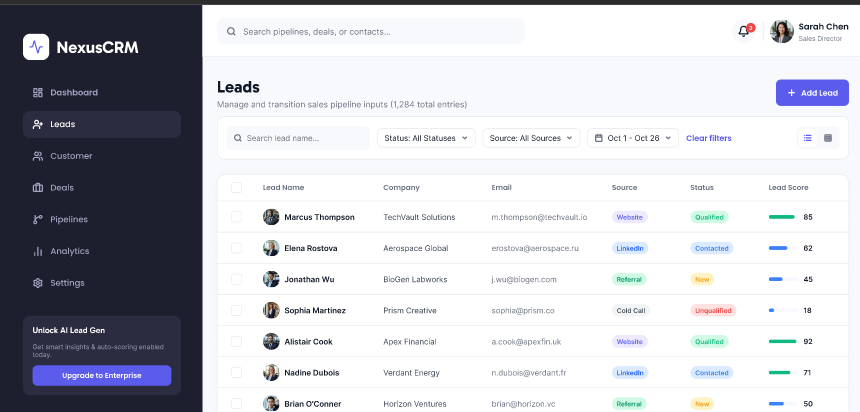
Task: Click the n.dubois@verdant.fr email cell
Action: click(x=529, y=373)
